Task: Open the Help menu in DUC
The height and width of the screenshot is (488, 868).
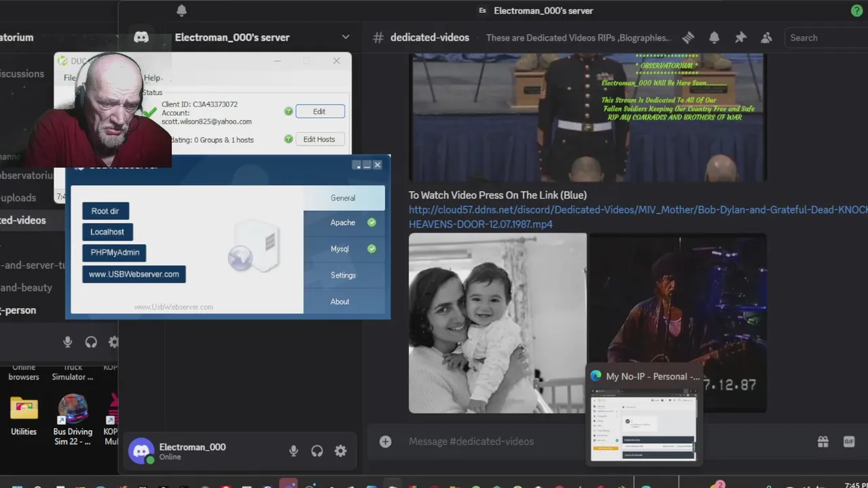Action: 153,77
